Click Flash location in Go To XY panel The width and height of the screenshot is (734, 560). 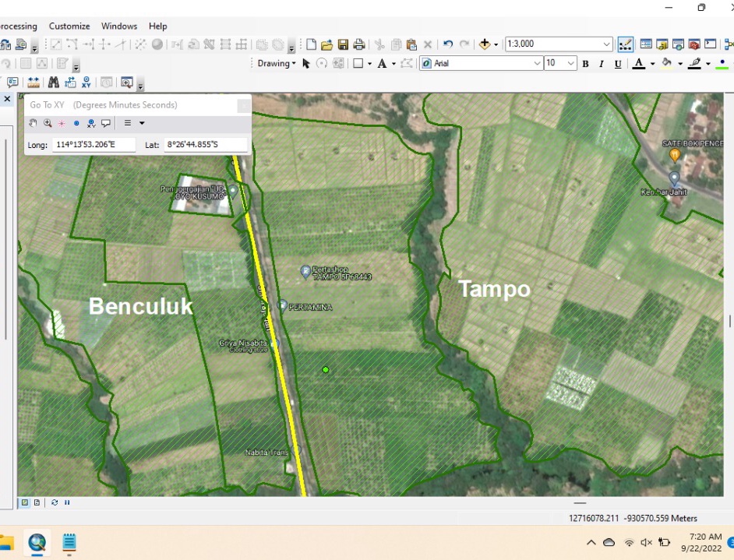[x=62, y=123]
